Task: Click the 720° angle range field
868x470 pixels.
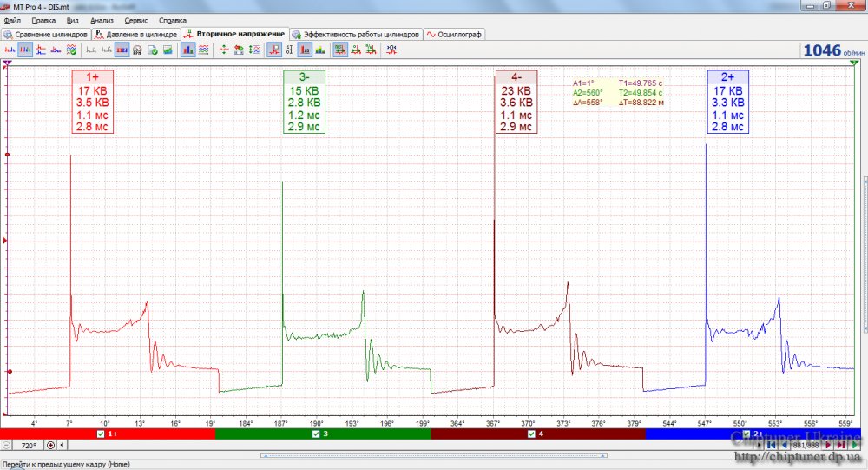Action: tap(29, 445)
